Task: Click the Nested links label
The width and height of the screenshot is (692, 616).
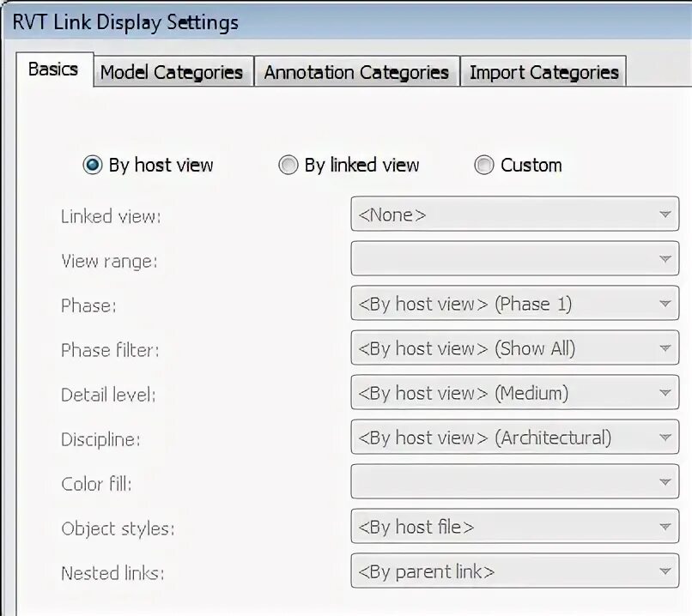Action: (112, 573)
